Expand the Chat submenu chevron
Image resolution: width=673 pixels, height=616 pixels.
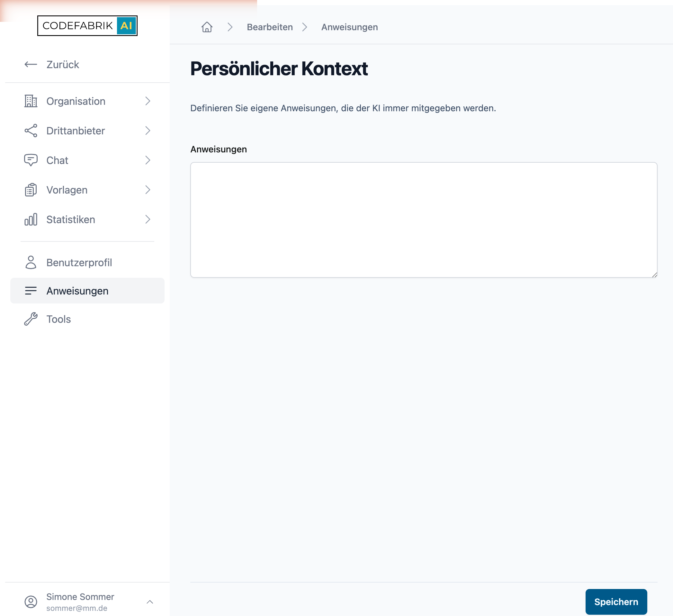148,160
